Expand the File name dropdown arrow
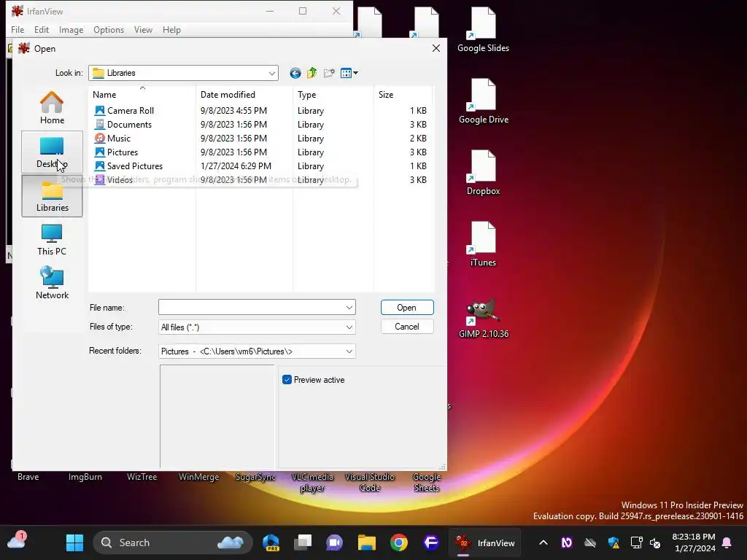The image size is (747, 560). pyautogui.click(x=349, y=308)
